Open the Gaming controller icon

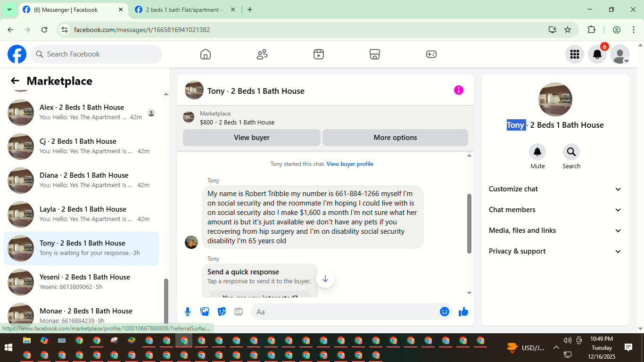(x=431, y=54)
